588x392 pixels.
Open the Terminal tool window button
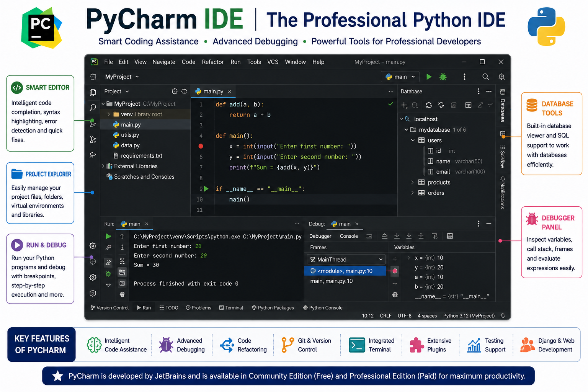pos(231,308)
